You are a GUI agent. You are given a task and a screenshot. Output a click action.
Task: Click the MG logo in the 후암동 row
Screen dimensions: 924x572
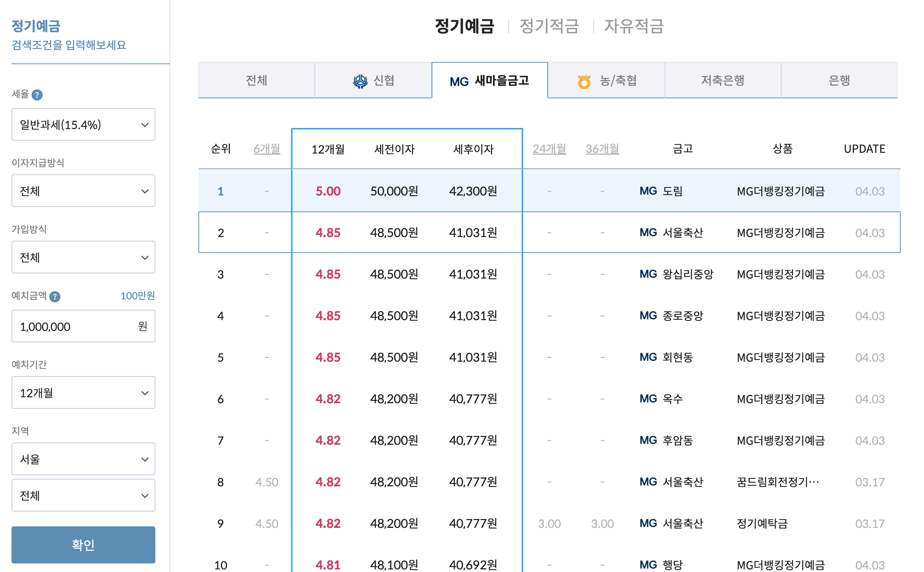648,441
